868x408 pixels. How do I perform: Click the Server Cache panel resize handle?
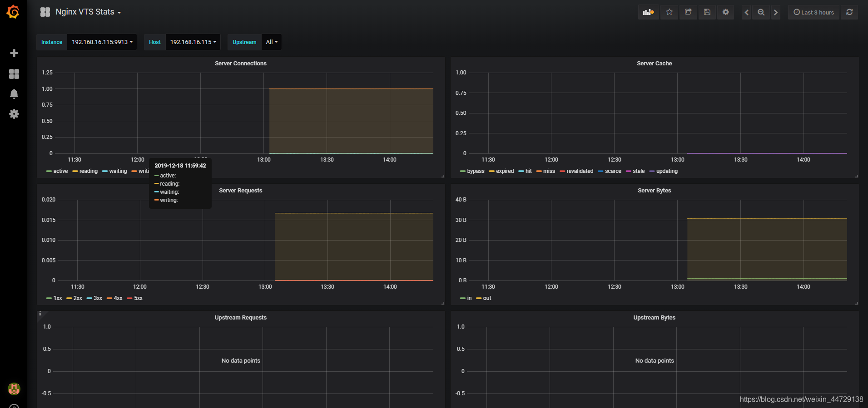point(857,176)
